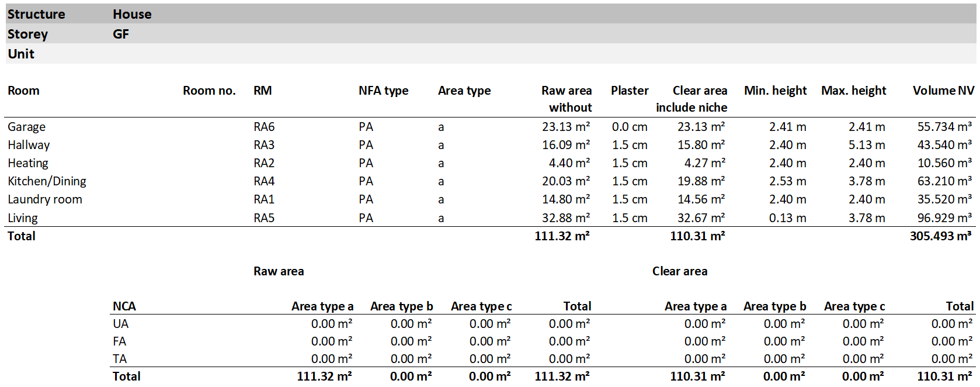This screenshot has height=387, width=980.
Task: Select the TA row label
Action: pos(120,359)
